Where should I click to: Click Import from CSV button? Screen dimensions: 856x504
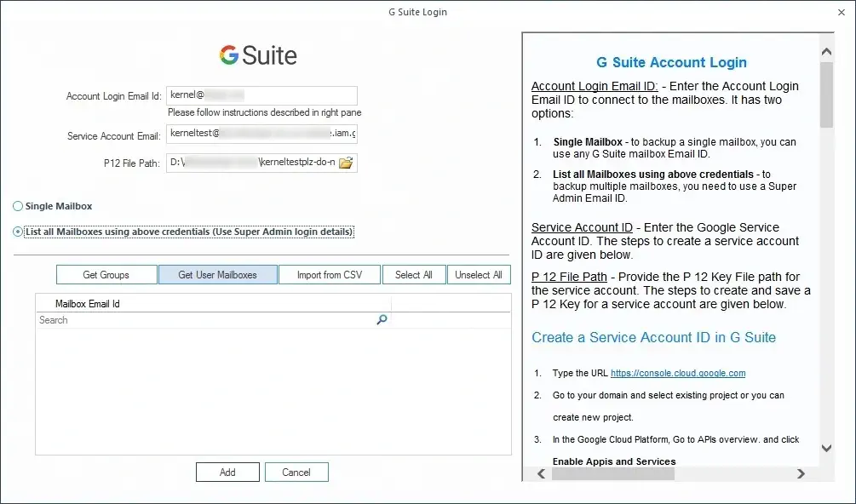click(330, 275)
